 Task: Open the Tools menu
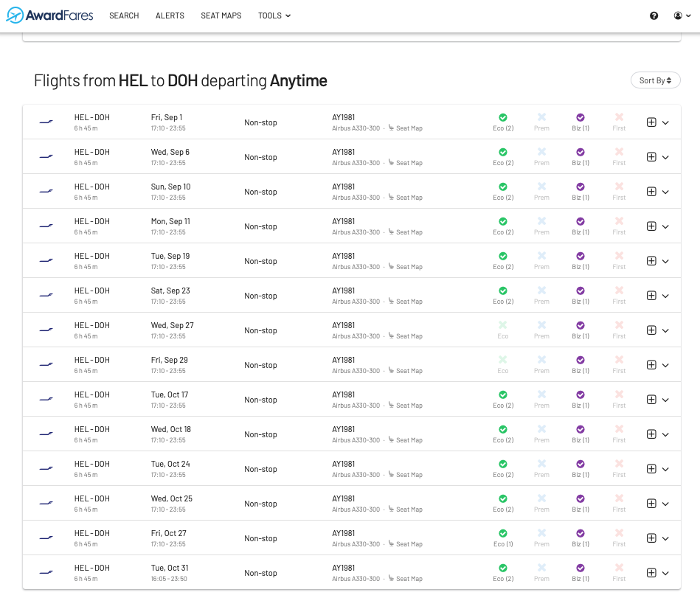[x=274, y=15]
